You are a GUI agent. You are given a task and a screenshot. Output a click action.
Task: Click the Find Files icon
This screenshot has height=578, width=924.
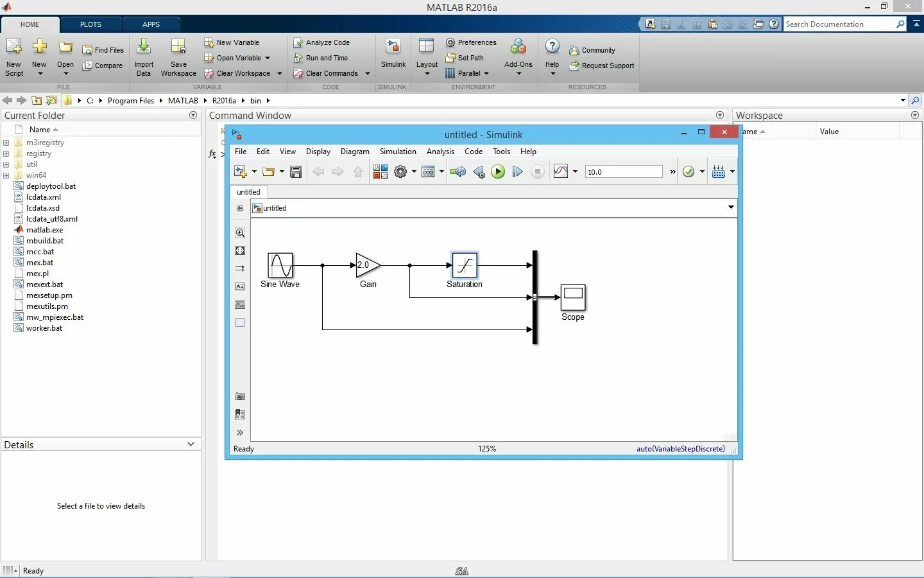[x=87, y=50]
